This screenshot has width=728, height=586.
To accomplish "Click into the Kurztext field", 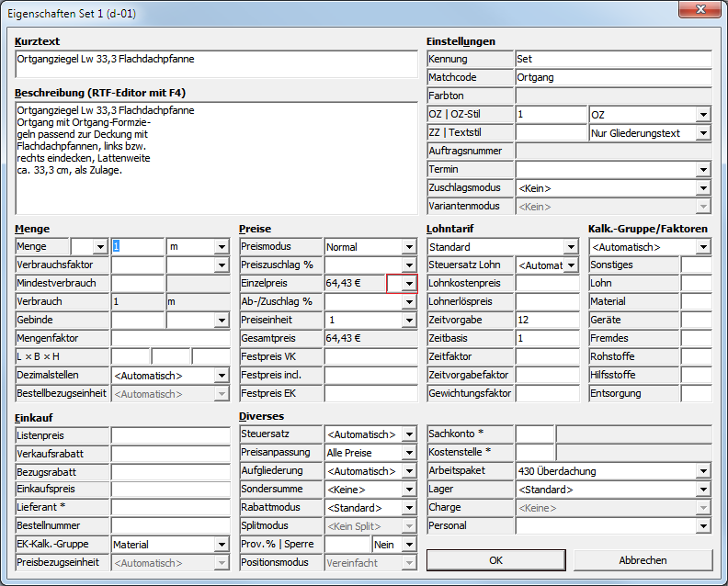I will tap(216, 64).
